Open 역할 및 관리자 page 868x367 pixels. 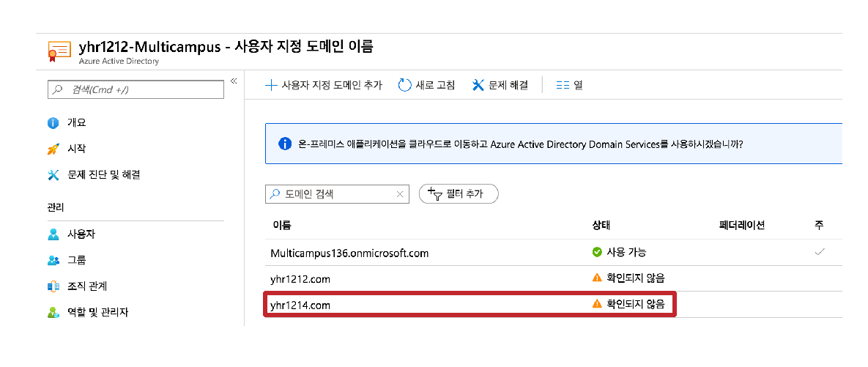pos(97,312)
